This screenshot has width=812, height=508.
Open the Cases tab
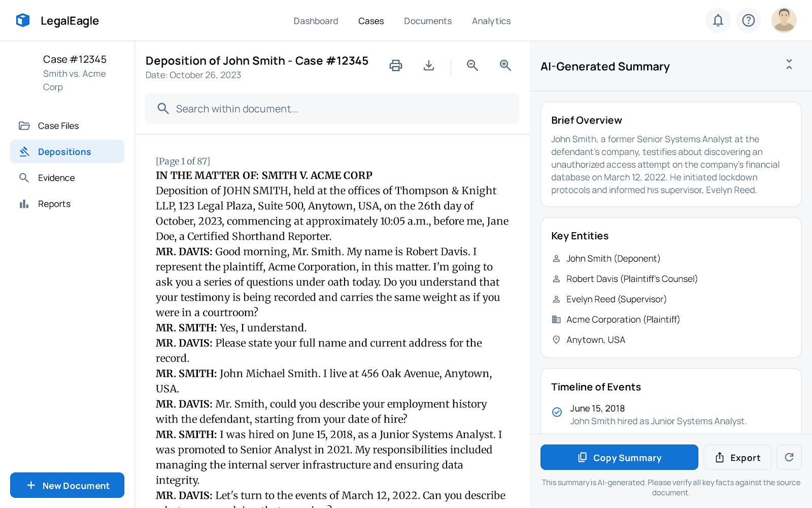371,21
